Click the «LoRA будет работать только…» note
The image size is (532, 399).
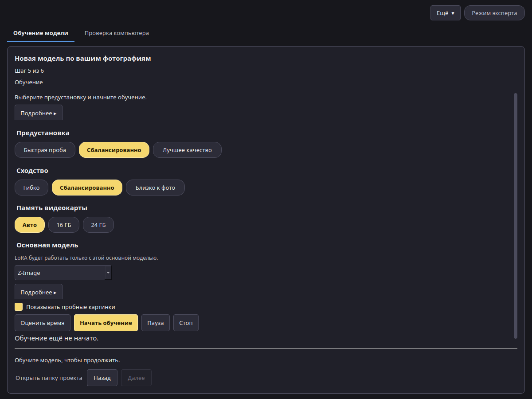86,258
